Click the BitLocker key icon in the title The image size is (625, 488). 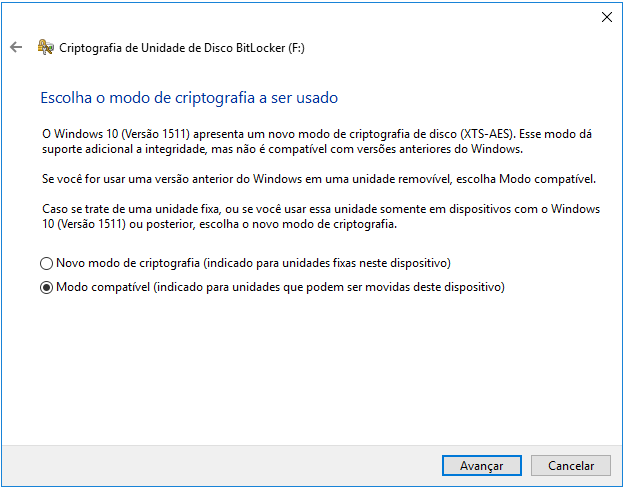(45, 47)
